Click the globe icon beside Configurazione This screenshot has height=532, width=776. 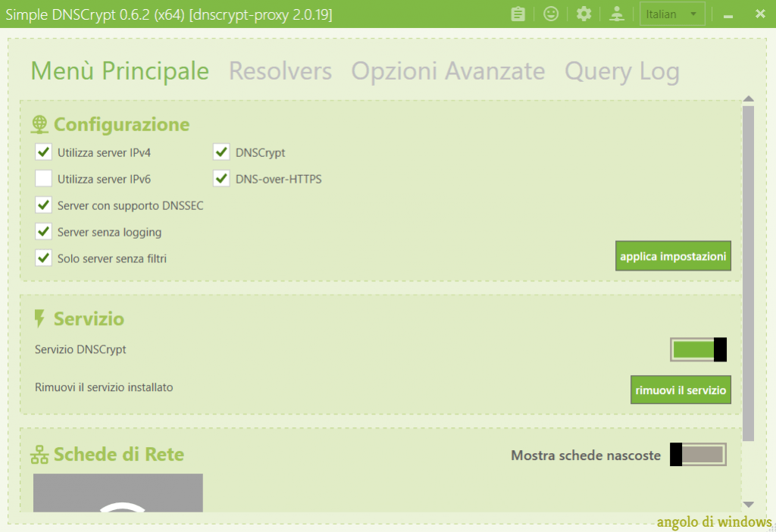pos(40,124)
